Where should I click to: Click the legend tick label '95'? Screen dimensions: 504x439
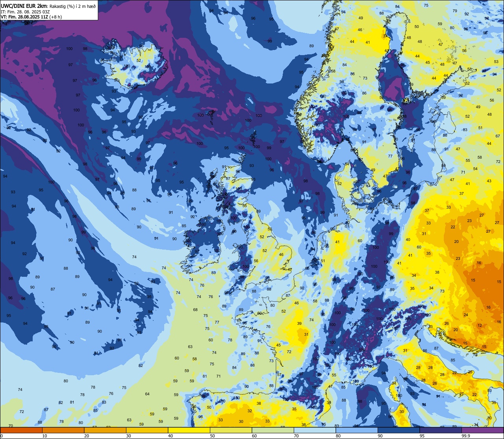tap(422, 436)
